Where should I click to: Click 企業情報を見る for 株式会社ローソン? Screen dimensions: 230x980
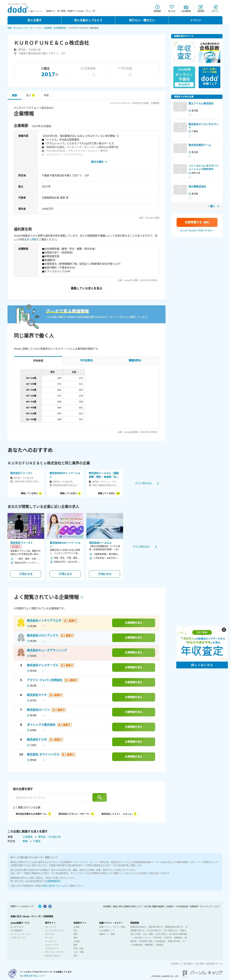coord(133,712)
